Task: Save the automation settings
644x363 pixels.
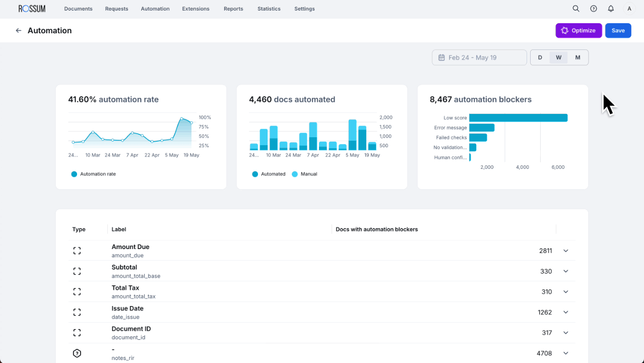Action: tap(618, 30)
